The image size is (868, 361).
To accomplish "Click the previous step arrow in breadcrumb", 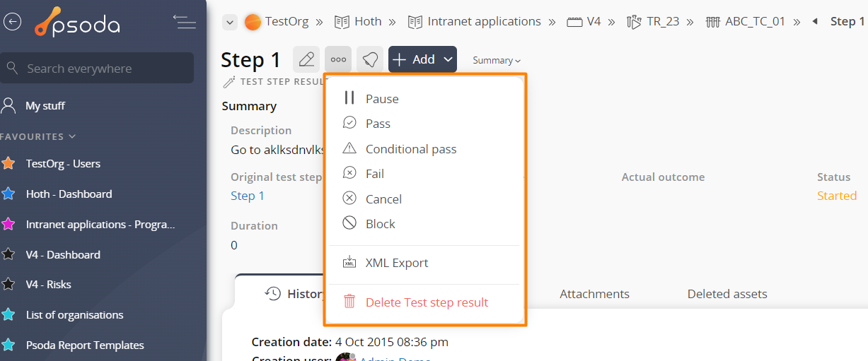I will point(815,21).
